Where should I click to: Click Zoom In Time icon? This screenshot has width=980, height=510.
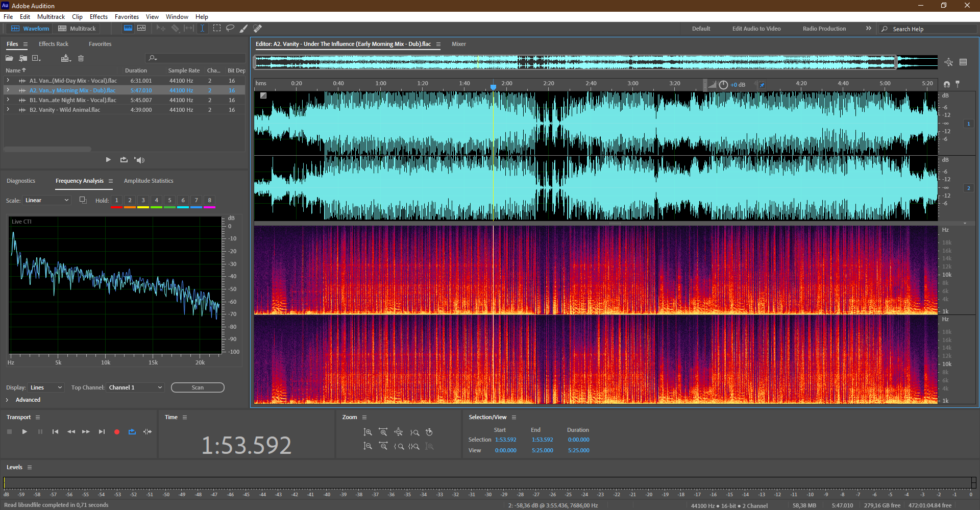[x=383, y=432]
